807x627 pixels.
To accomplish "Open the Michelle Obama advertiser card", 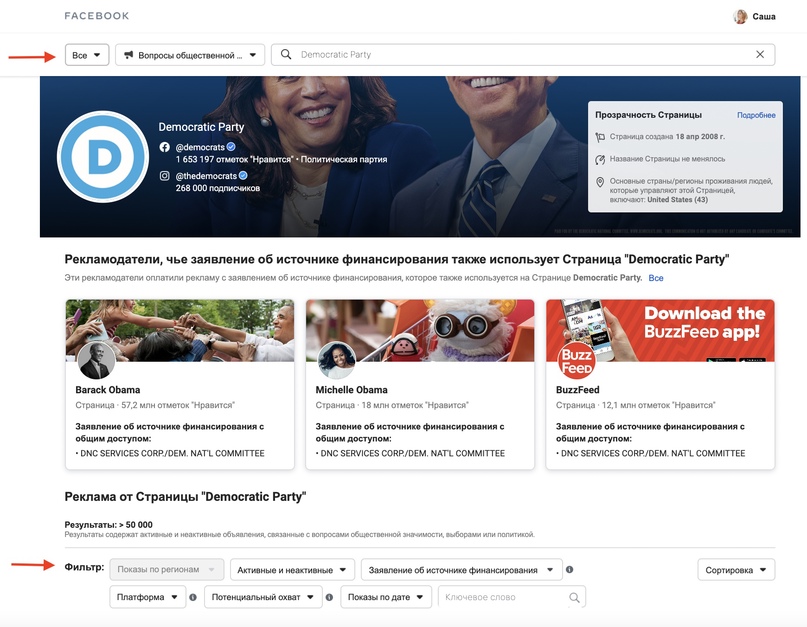I will point(420,384).
